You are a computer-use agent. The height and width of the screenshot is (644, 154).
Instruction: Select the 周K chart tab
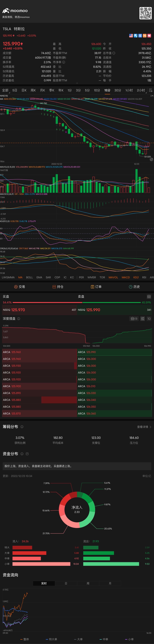click(x=33, y=90)
